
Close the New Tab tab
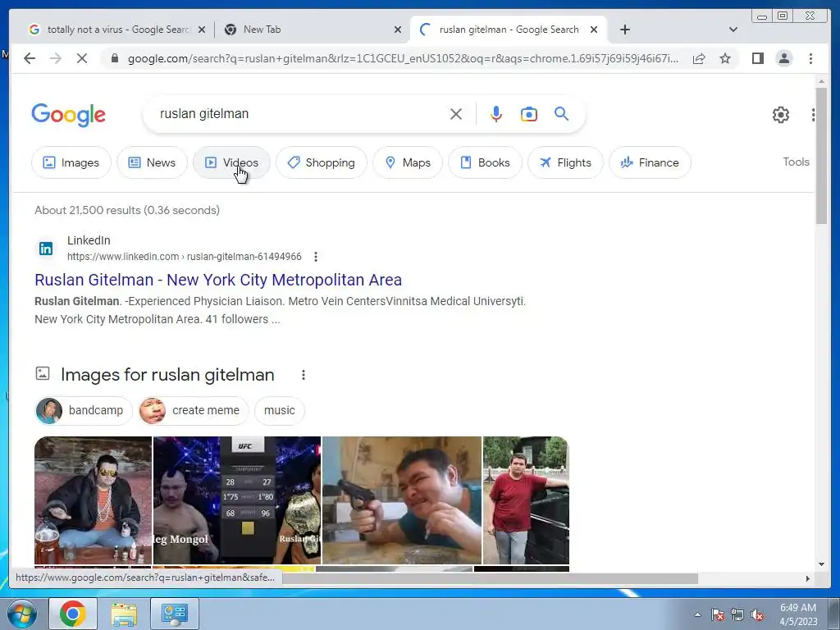398,30
